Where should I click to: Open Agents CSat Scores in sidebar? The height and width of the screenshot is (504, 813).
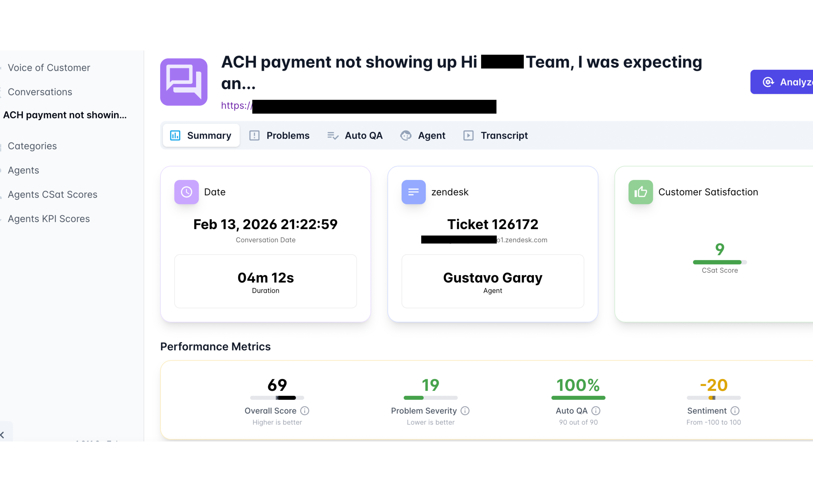pos(53,194)
